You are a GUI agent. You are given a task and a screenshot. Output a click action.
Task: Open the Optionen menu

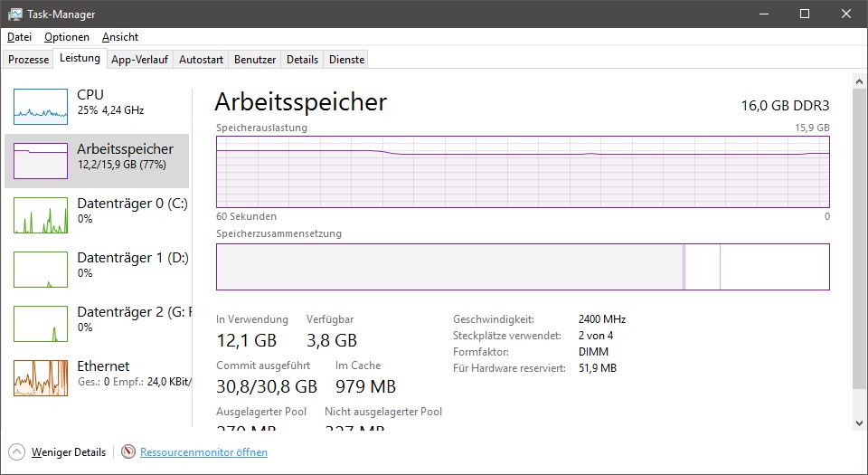(x=67, y=37)
